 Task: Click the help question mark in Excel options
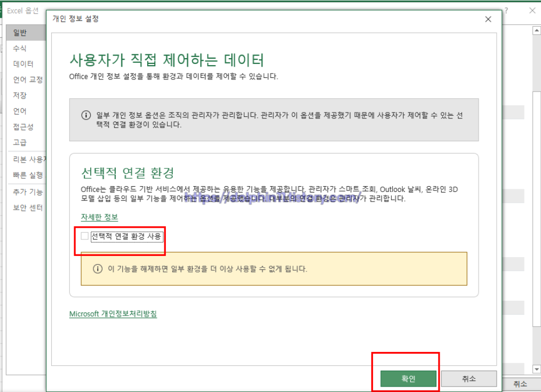506,11
